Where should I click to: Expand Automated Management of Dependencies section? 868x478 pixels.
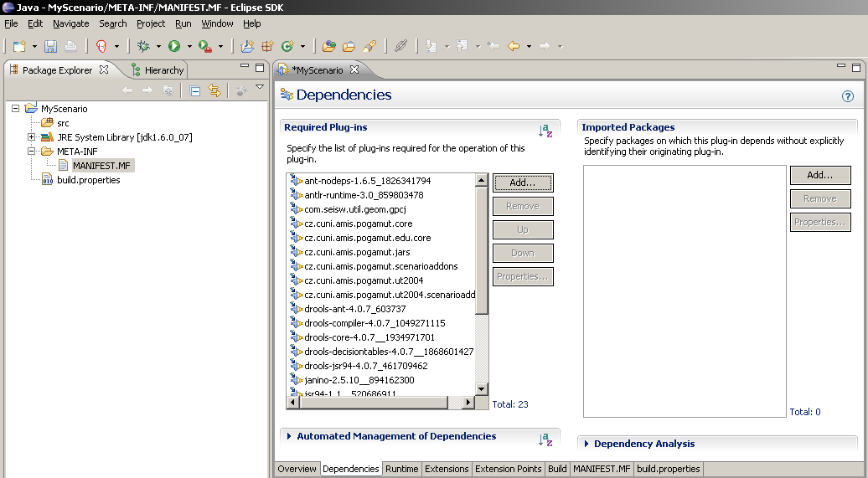[x=290, y=436]
